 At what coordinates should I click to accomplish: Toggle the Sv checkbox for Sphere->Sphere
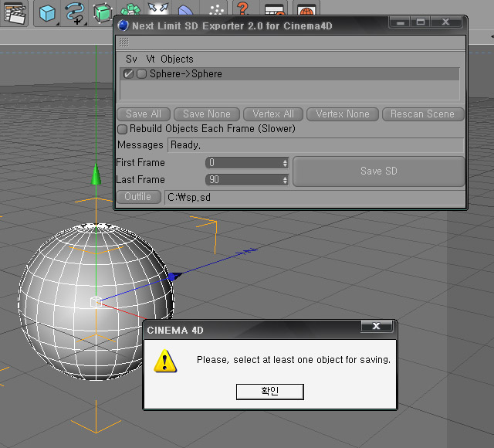click(128, 74)
